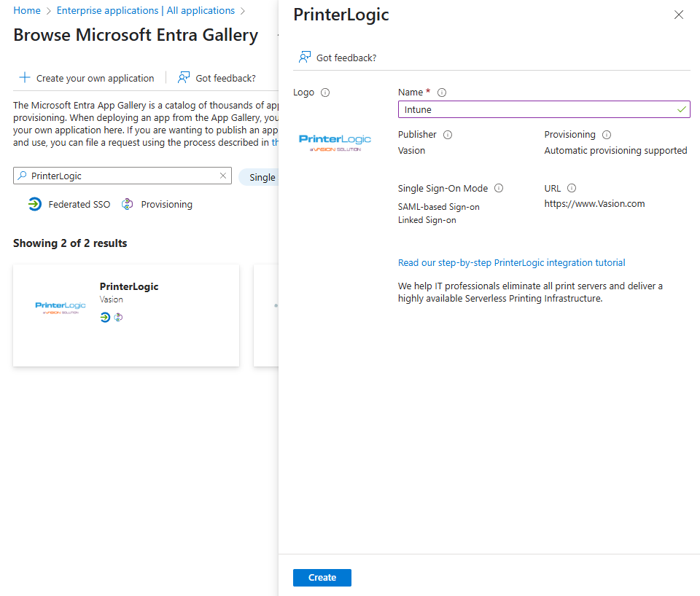The height and width of the screenshot is (596, 700).
Task: Open the Single Sign-On Mode info icon
Action: click(499, 188)
